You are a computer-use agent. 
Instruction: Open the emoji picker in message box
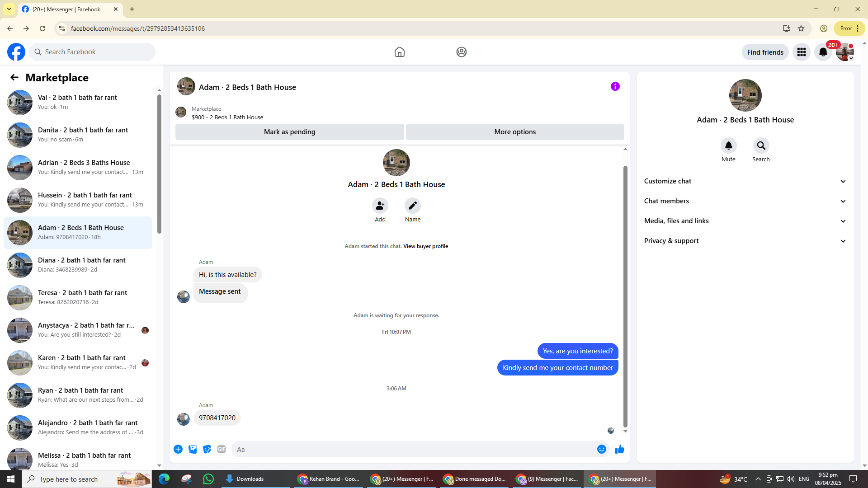601,449
